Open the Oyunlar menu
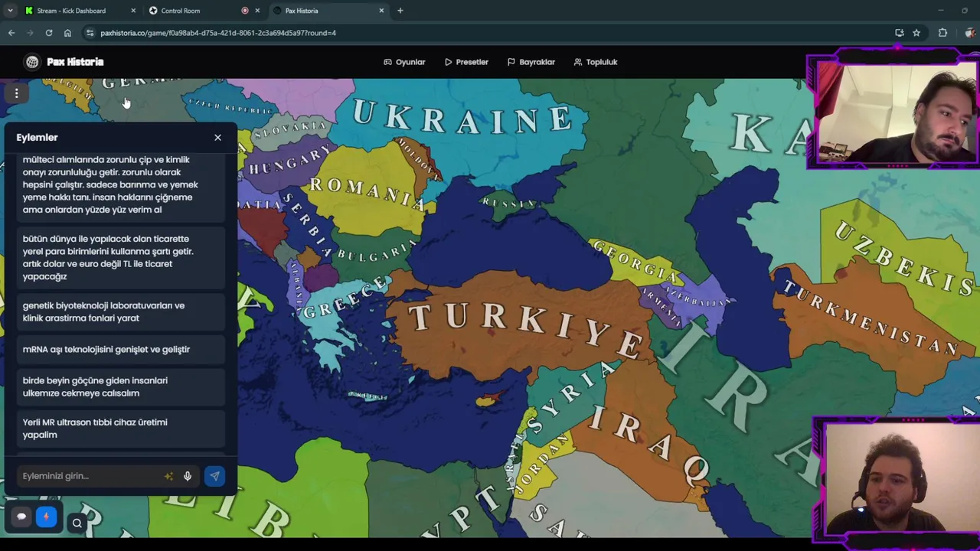Screen dimensions: 980x551 pyautogui.click(x=404, y=62)
